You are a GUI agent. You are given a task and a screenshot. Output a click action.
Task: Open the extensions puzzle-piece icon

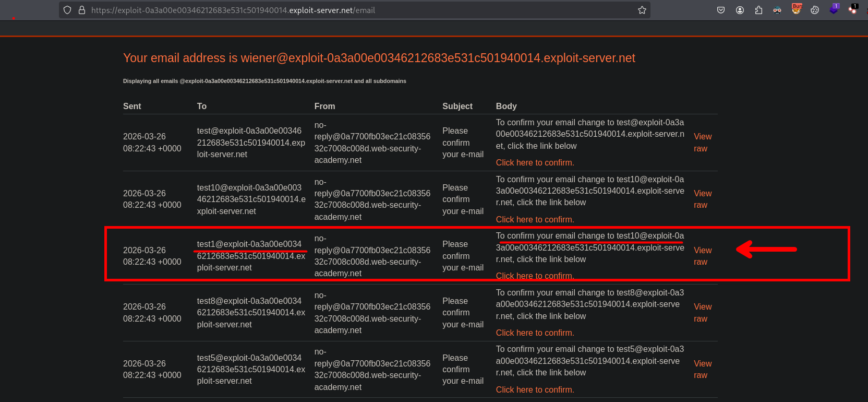tap(758, 10)
